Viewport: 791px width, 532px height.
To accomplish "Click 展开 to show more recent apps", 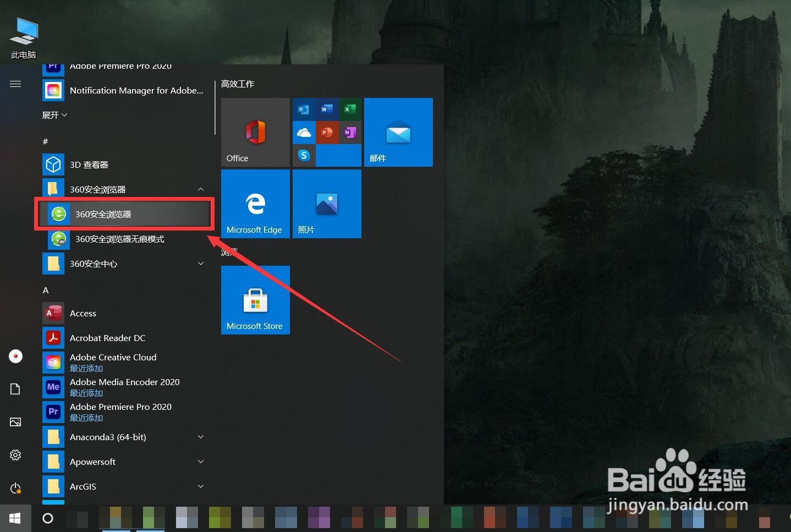I will 54,115.
